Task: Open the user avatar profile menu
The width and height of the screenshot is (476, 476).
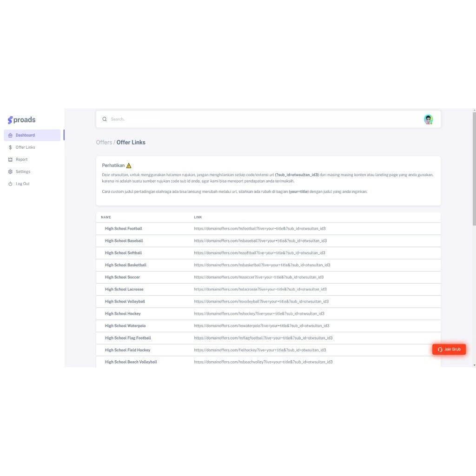Action: [x=428, y=119]
